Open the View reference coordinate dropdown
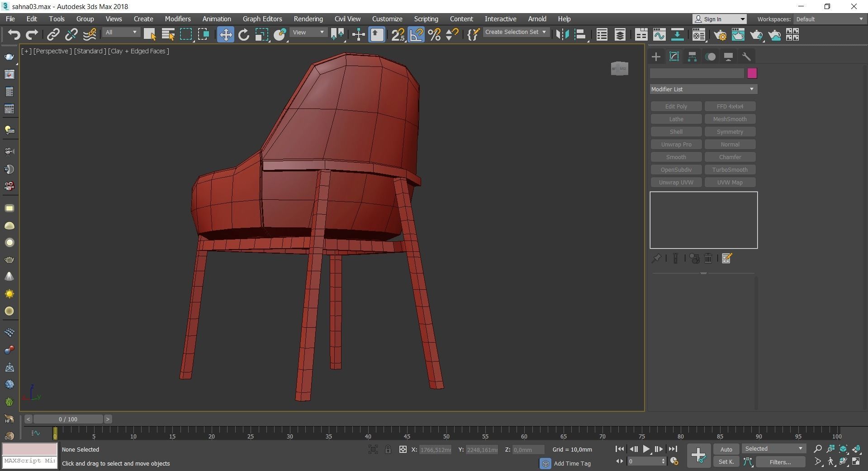The width and height of the screenshot is (868, 471). 308,33
